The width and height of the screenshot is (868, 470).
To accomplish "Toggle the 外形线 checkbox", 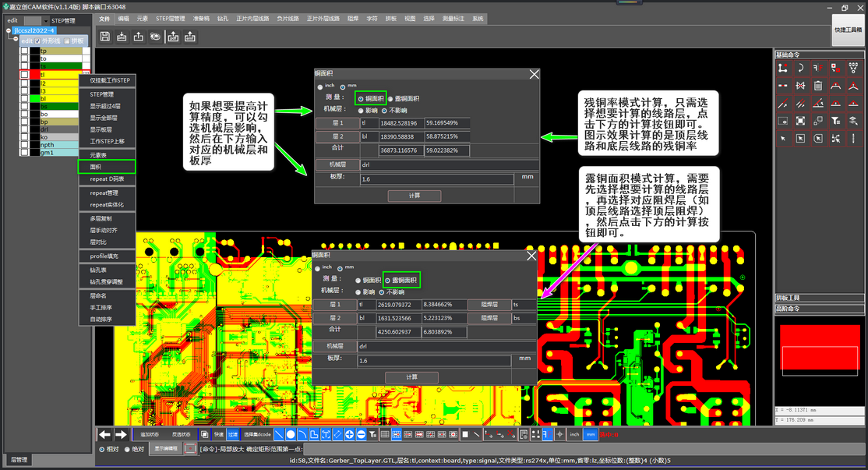I will (37, 41).
